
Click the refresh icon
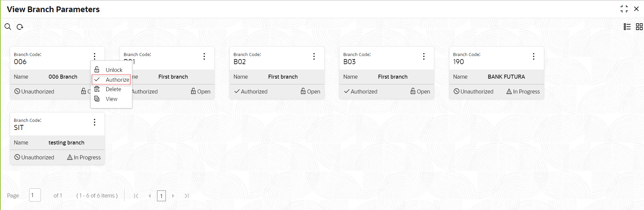pos(20,27)
